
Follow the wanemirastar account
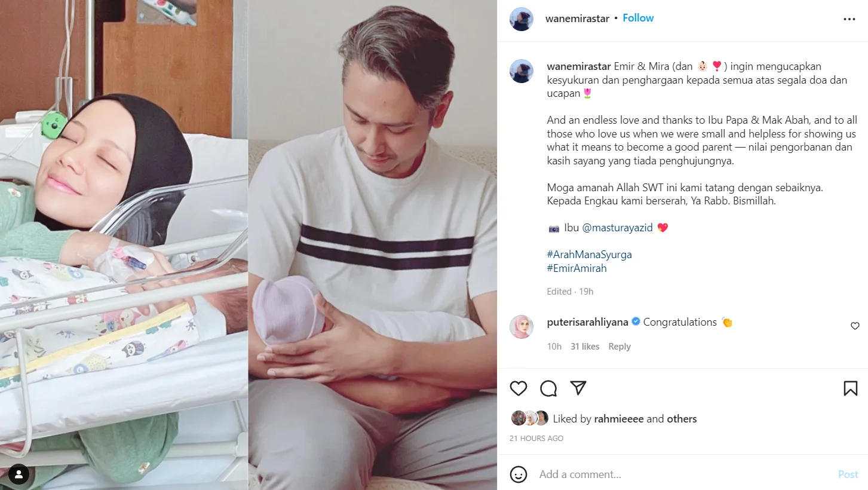(638, 18)
